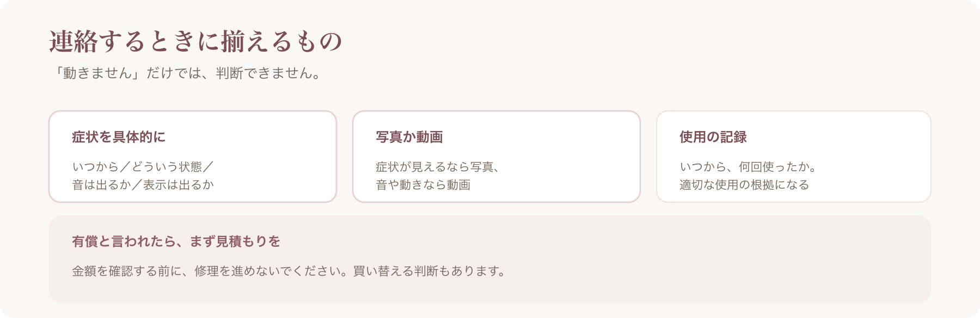
Task: Click the text いつから／どういう状態／
Action: tap(143, 167)
